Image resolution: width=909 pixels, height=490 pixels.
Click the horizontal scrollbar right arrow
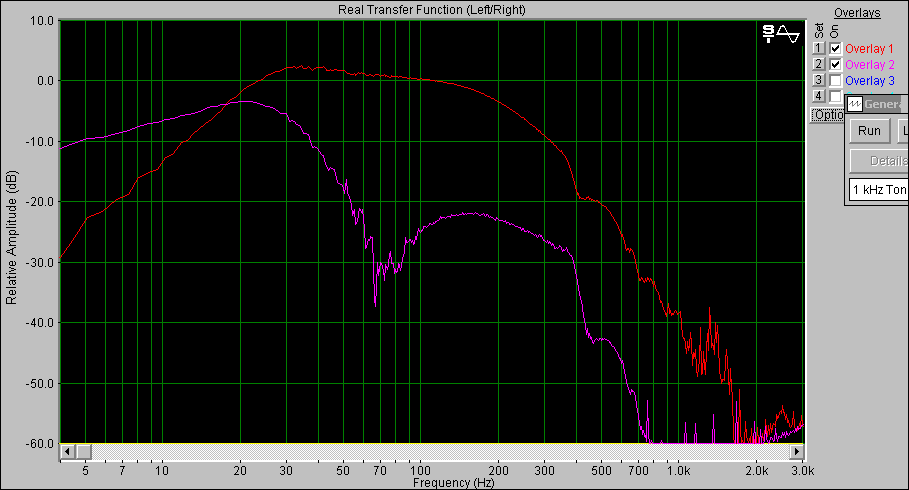797,451
